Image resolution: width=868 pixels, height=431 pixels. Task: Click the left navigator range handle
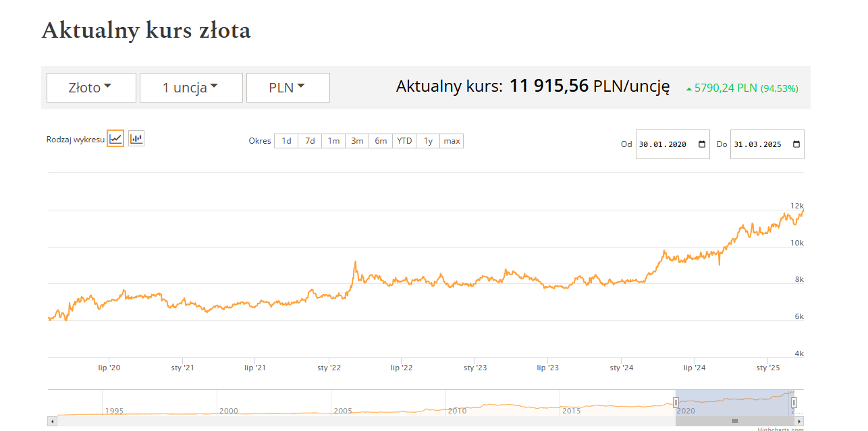(676, 403)
